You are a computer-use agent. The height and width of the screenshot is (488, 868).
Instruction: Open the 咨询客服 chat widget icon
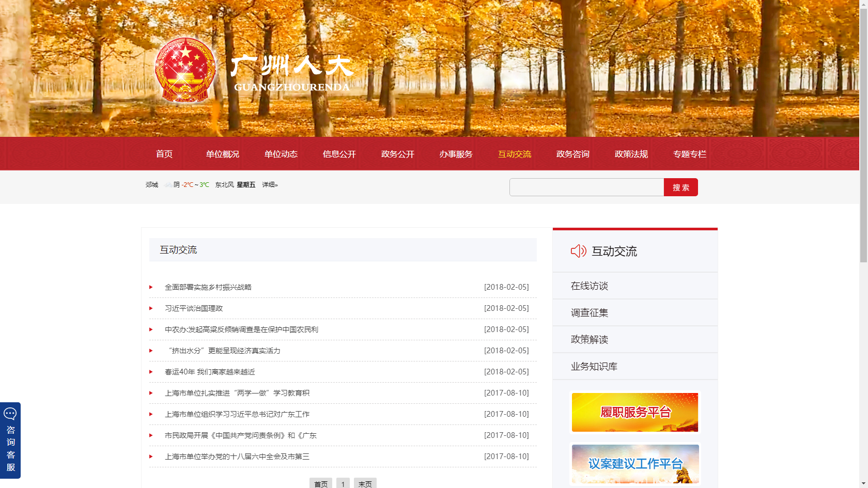10,414
